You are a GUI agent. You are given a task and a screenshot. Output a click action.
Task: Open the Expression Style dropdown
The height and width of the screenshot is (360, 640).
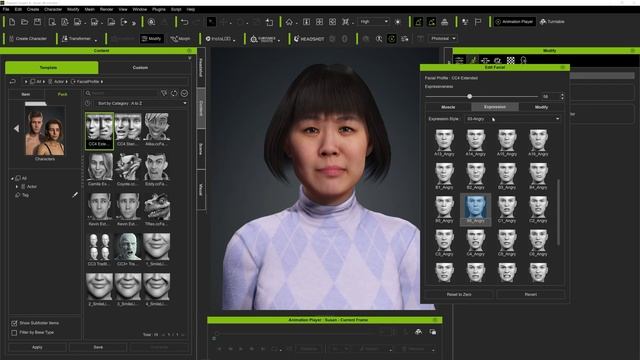pyautogui.click(x=513, y=119)
